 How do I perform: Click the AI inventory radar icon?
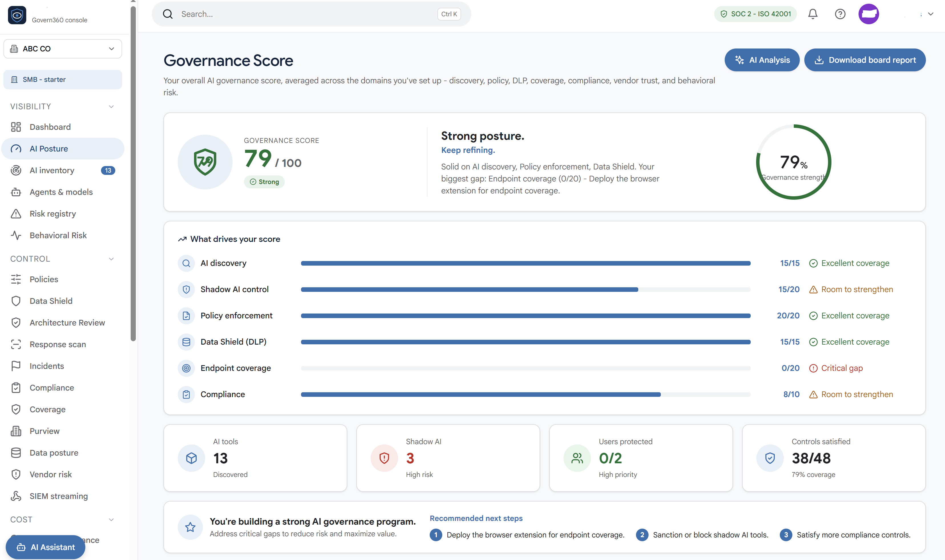[x=16, y=170]
